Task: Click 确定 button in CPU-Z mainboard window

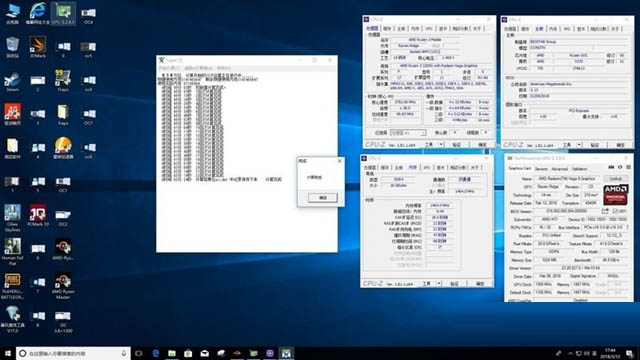Action: pyautogui.click(x=620, y=145)
